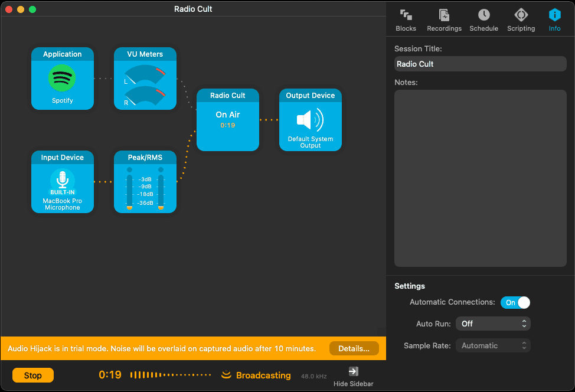Image resolution: width=575 pixels, height=392 pixels.
Task: Click the Broadcasting status text
Action: pyautogui.click(x=263, y=375)
